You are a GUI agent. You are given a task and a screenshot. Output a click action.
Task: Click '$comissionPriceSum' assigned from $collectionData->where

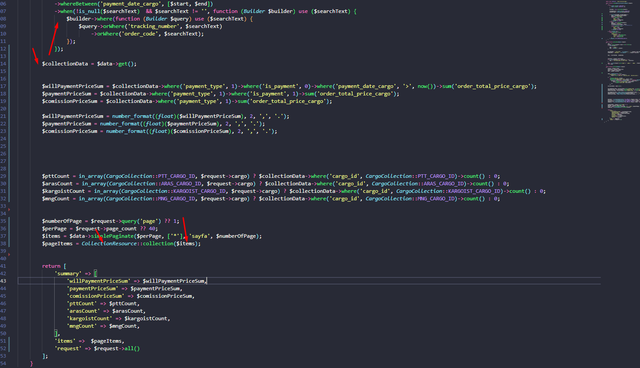69,101
